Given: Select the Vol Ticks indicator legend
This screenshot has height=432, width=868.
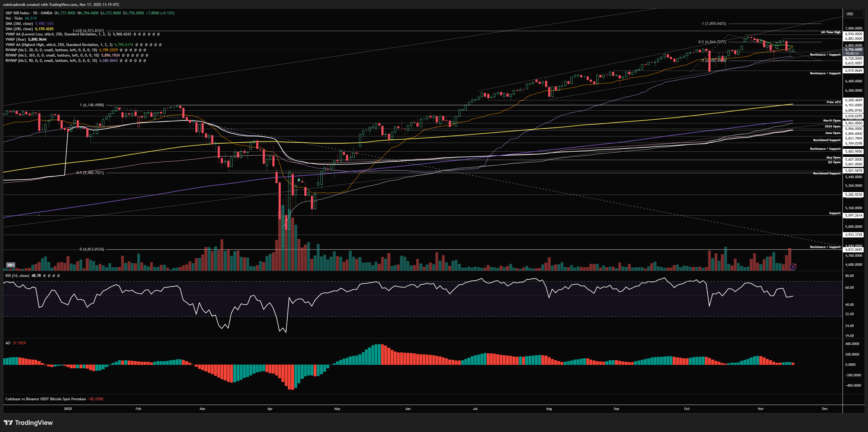Looking at the screenshot, I should point(14,18).
